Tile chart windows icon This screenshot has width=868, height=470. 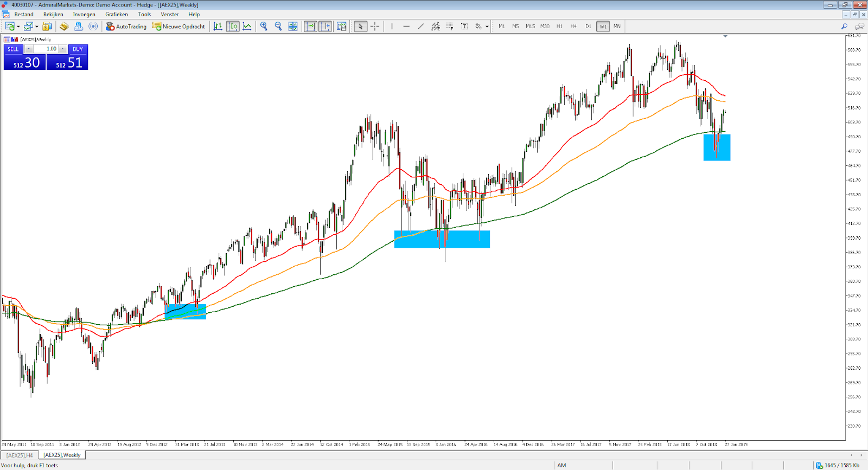tap(293, 26)
